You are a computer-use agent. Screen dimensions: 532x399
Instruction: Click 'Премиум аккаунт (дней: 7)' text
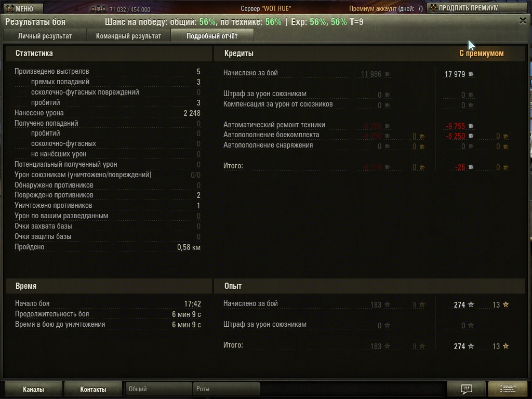coord(386,8)
